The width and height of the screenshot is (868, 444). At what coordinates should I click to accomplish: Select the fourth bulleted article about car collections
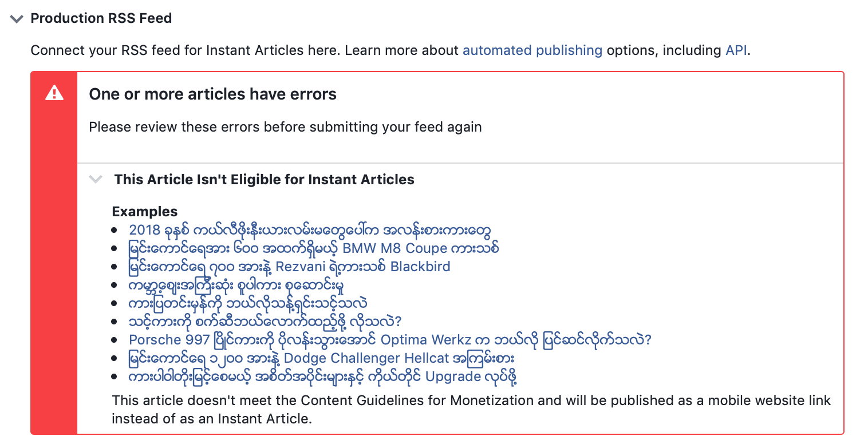coord(238,284)
